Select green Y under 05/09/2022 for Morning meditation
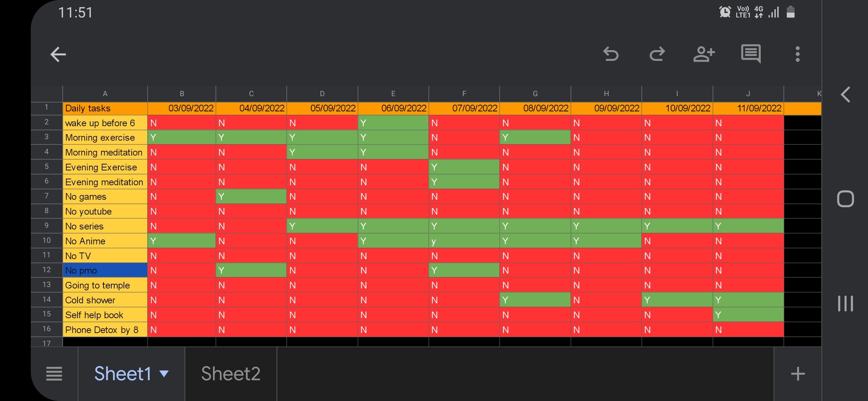Screen dimensions: 868x401 click(322, 152)
